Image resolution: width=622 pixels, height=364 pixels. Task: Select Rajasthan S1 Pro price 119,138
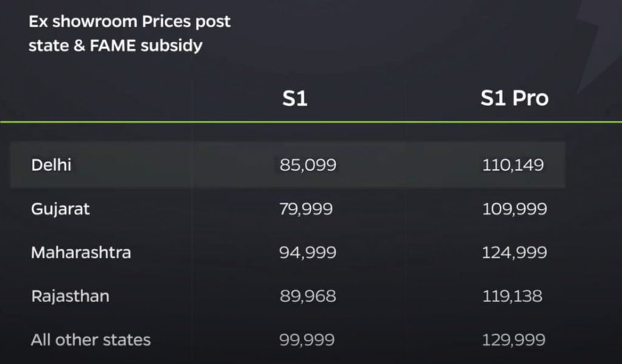click(512, 296)
